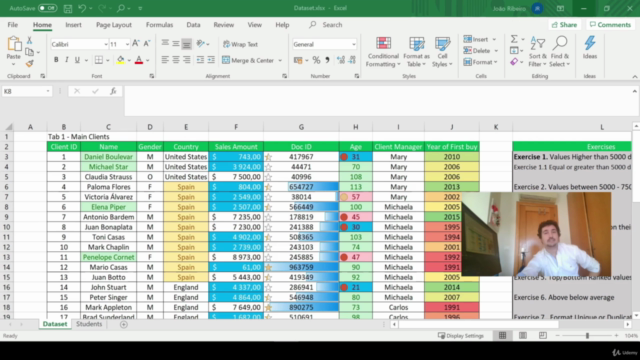Click the Format cells button
640x360 pixels.
tap(480, 62)
